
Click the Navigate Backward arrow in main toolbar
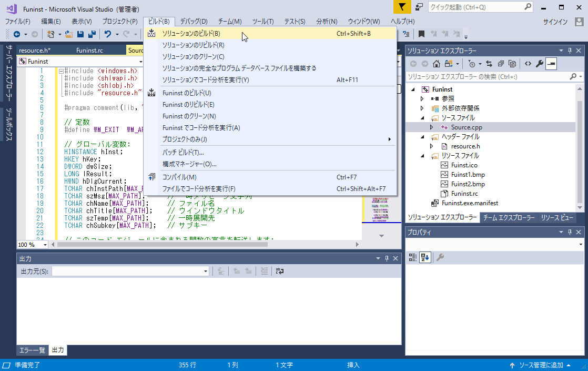tap(17, 35)
